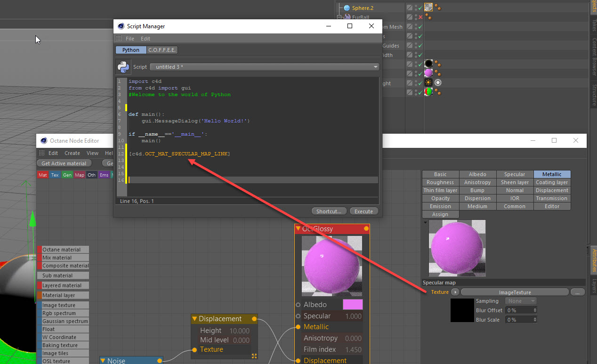Click the orange dots tag on Sphere.2 row

tap(438, 8)
